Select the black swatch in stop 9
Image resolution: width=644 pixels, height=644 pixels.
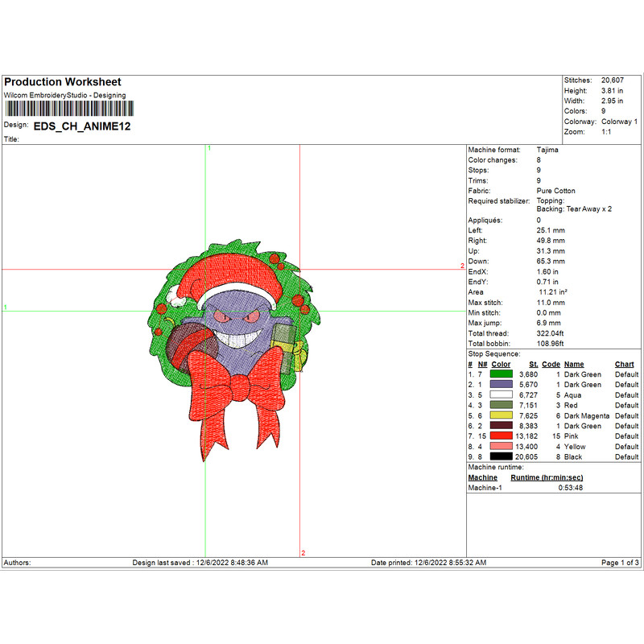tap(501, 456)
